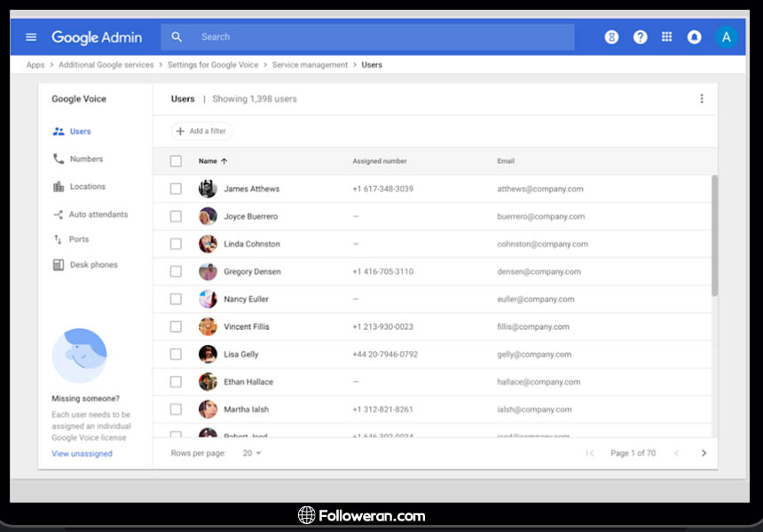Switch to Auto attendants section
This screenshot has width=763, height=532.
[x=98, y=215]
